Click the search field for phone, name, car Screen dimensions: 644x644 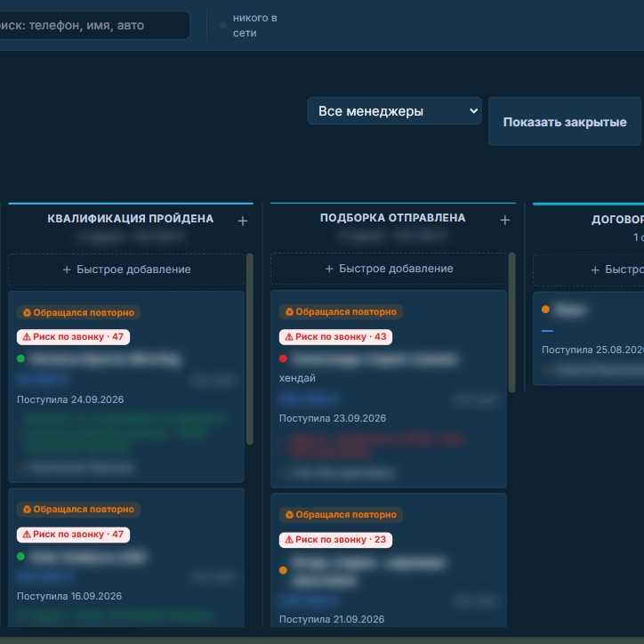click(x=94, y=26)
